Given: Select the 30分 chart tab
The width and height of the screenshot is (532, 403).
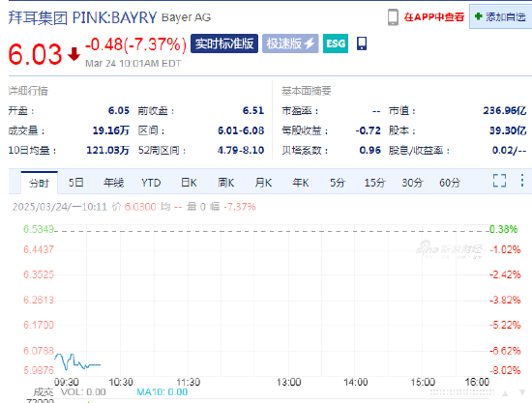Looking at the screenshot, I should tap(412, 183).
